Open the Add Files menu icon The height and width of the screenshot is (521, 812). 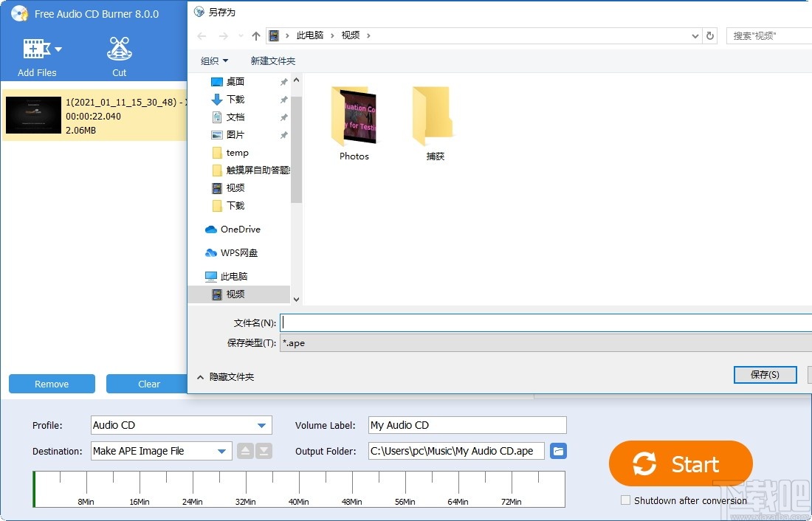coord(35,49)
